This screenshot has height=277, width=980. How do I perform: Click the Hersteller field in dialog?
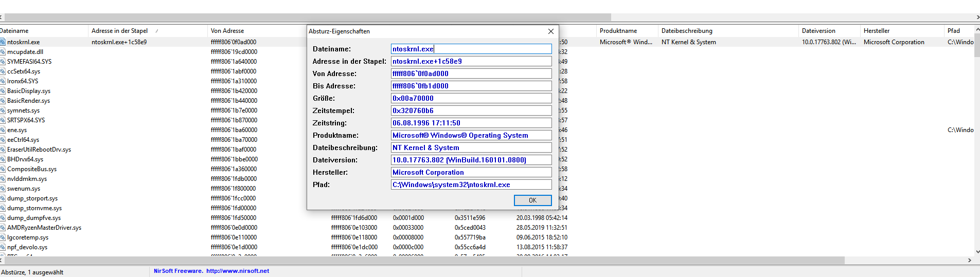click(471, 172)
